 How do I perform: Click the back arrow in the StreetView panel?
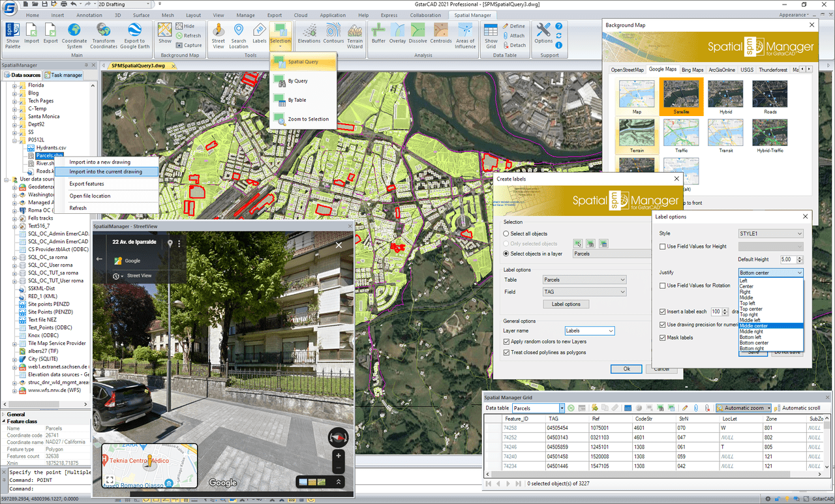100,259
